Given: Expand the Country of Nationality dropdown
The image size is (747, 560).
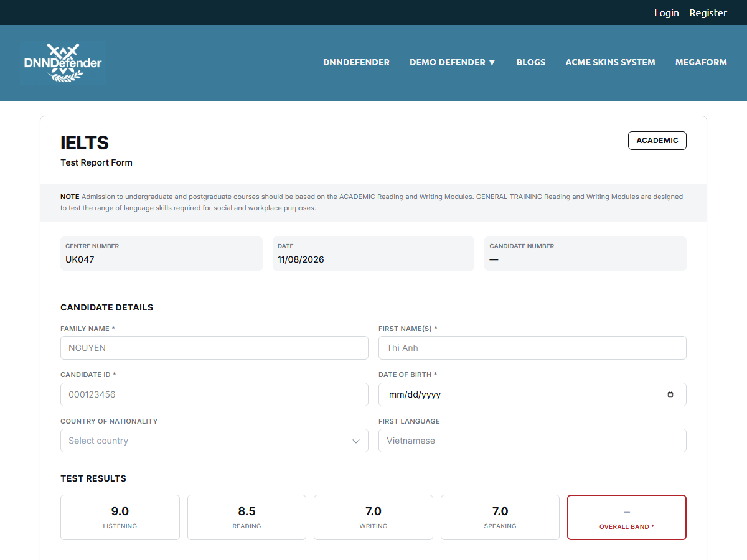Looking at the screenshot, I should coord(214,441).
